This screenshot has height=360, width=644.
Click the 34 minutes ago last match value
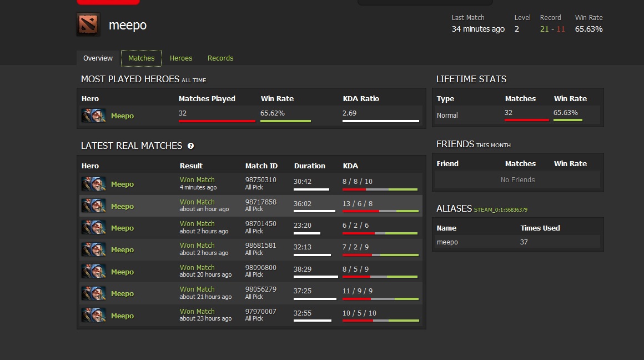(x=478, y=29)
